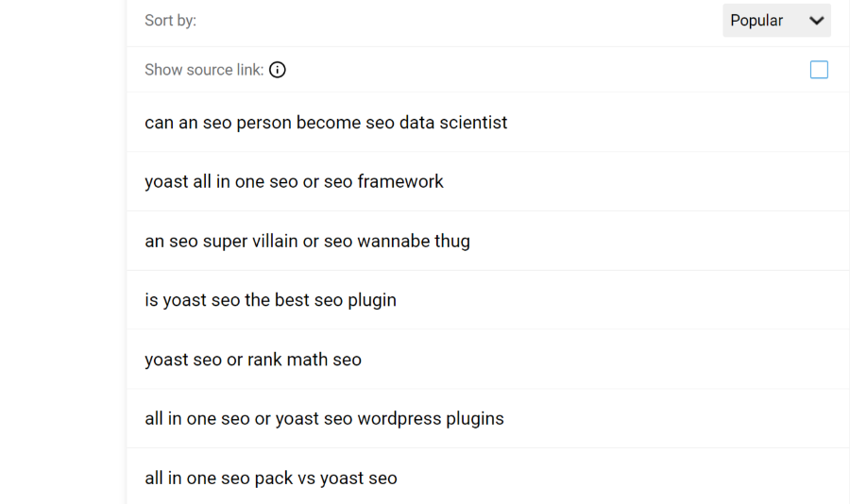Click the info icon beside Show source link
Image resolution: width=850 pixels, height=504 pixels.
click(278, 70)
